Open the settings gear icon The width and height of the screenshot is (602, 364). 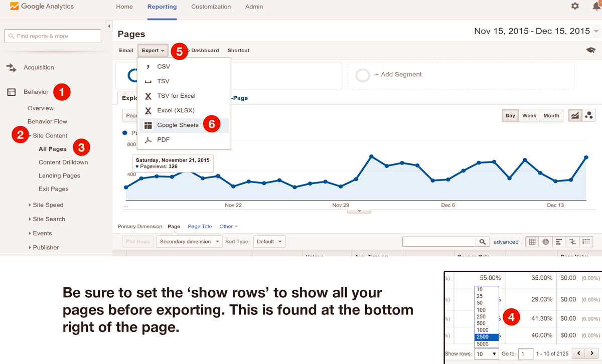point(575,6)
